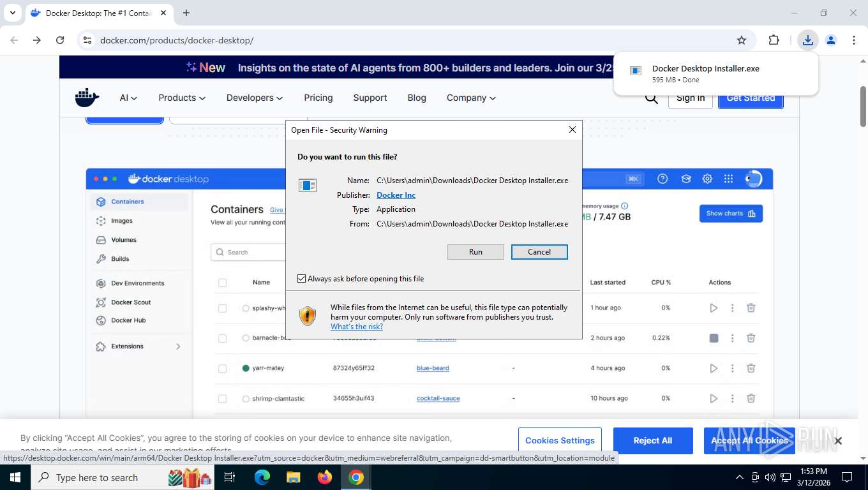Open Docker Desktop Installer.exe download entry

click(716, 73)
